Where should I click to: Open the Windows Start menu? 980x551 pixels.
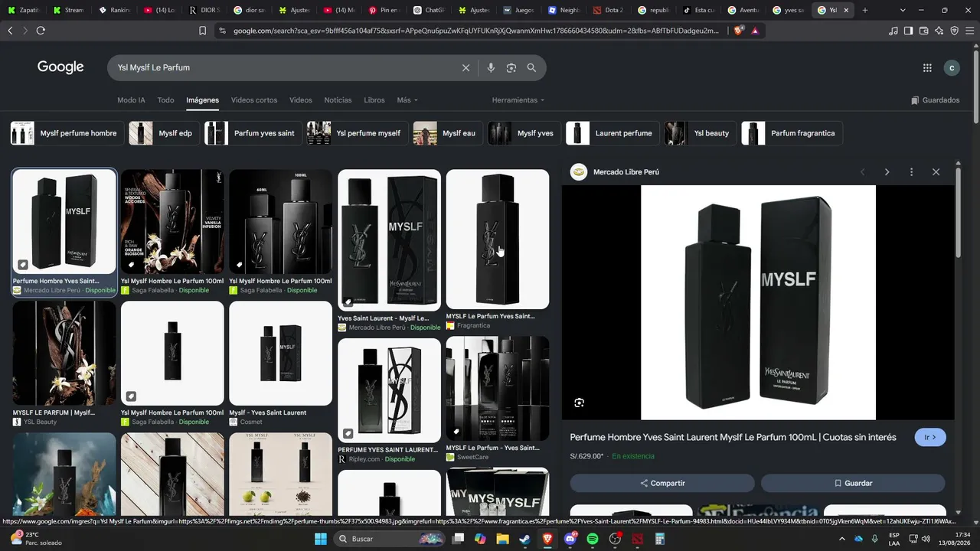pos(320,539)
